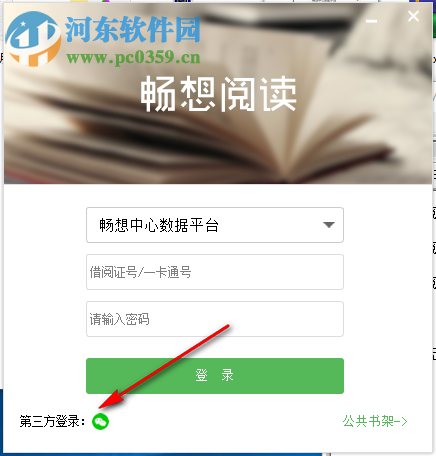Open the 畅想中心数据平台 combo box
This screenshot has width=436, height=456.
pyautogui.click(x=215, y=225)
